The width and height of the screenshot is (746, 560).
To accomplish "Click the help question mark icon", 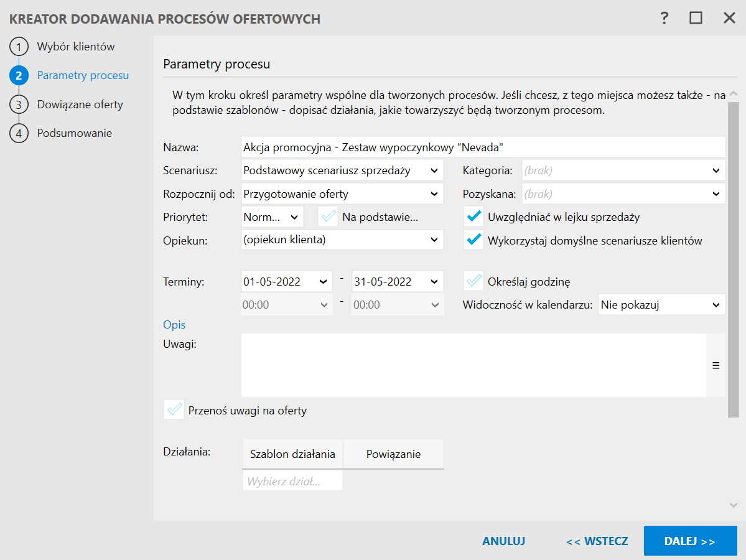I will coord(664,18).
